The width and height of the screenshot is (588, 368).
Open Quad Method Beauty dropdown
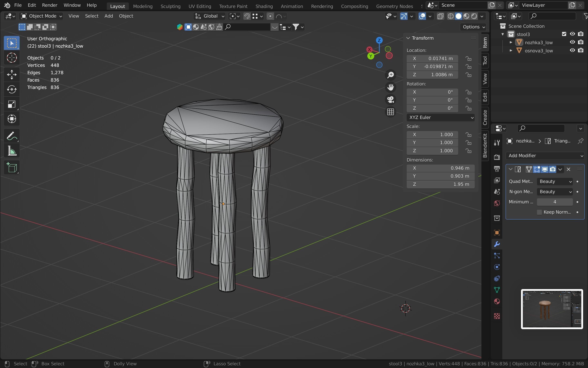pos(555,182)
